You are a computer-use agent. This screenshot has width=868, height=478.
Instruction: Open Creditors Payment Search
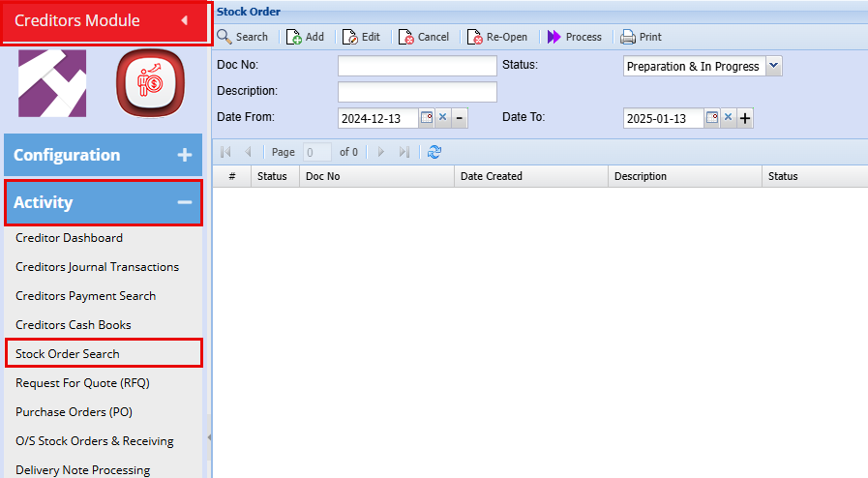coord(86,296)
